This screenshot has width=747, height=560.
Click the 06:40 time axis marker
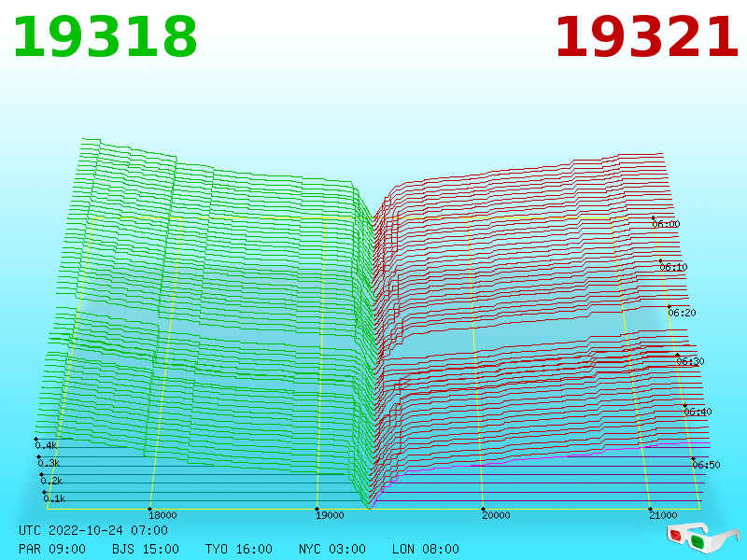[x=698, y=412]
